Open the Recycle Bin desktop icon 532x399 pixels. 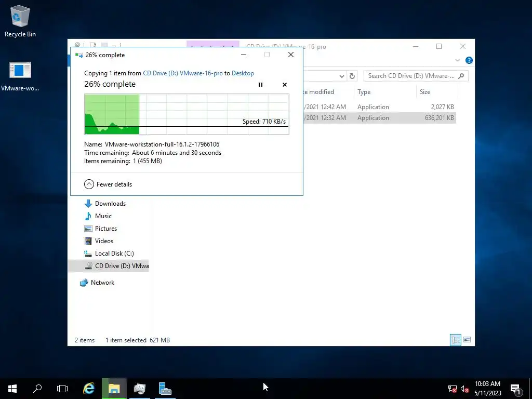20,21
